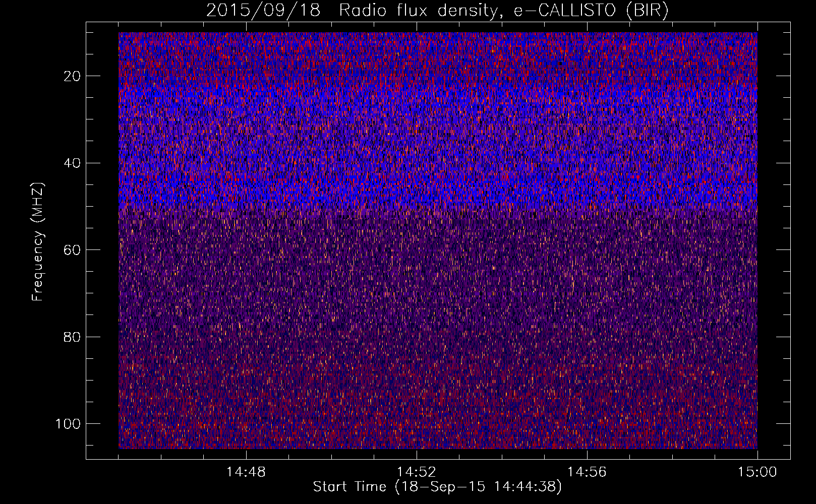Click the 14:56 time tick label
816x504 pixels.
click(587, 472)
